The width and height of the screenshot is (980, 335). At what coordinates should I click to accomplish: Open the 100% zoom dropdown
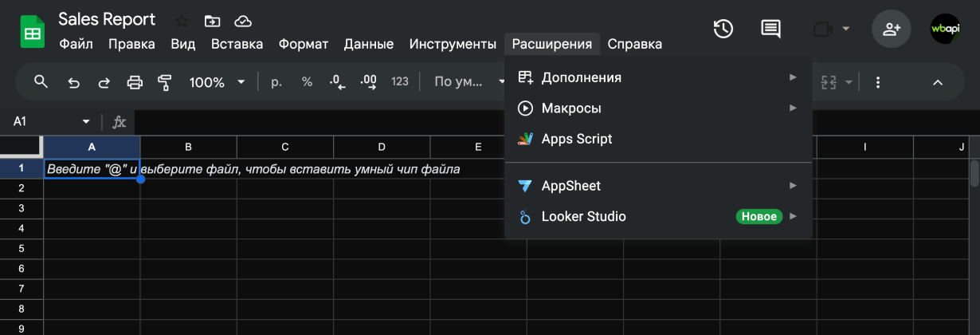click(217, 82)
